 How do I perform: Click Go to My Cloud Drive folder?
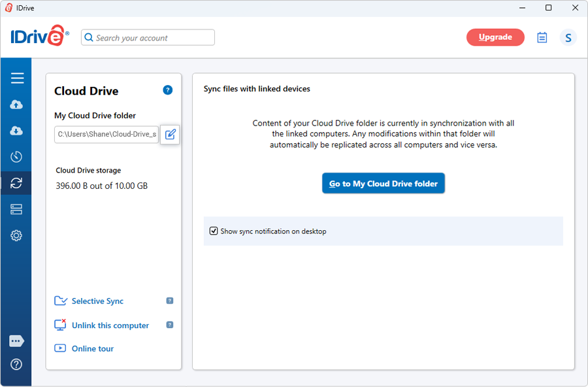pos(384,183)
